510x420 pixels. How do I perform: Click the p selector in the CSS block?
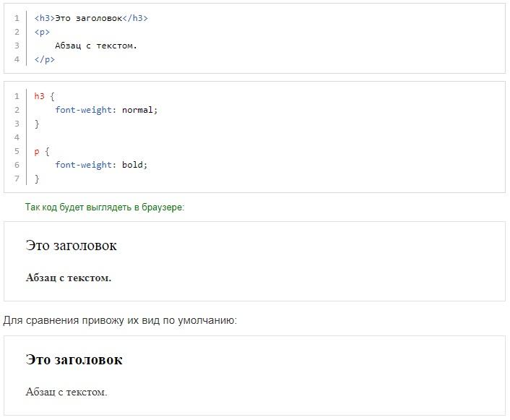[37, 151]
